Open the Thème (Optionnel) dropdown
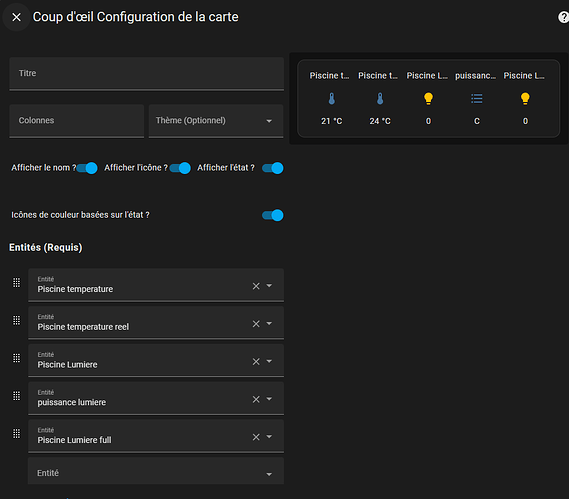The image size is (569, 499). 216,121
